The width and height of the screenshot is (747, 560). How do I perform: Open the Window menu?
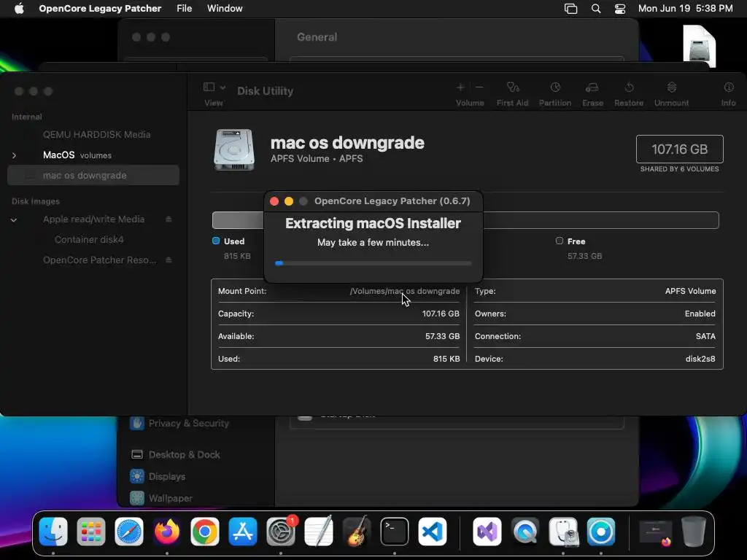point(225,9)
